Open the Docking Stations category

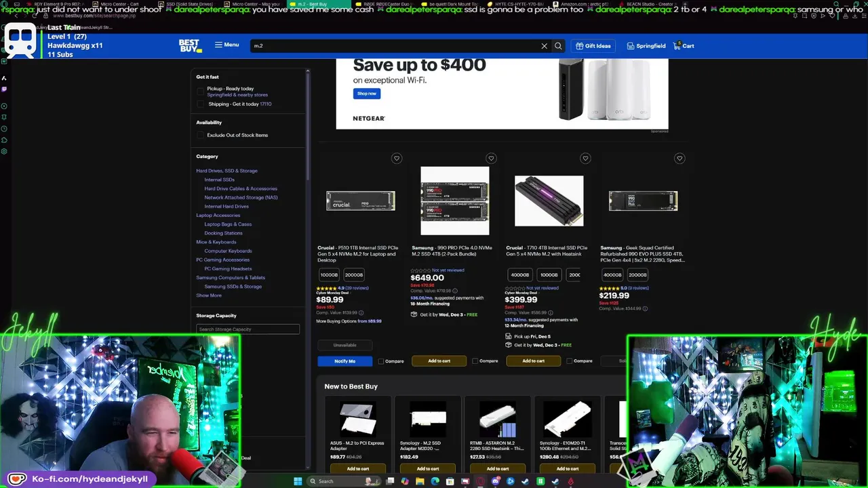tap(223, 233)
